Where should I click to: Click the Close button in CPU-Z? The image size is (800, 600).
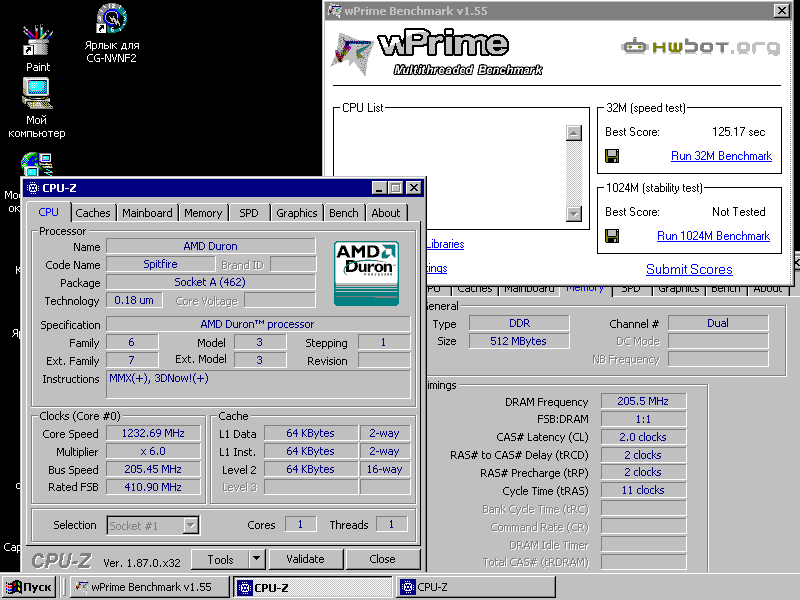tap(382, 559)
